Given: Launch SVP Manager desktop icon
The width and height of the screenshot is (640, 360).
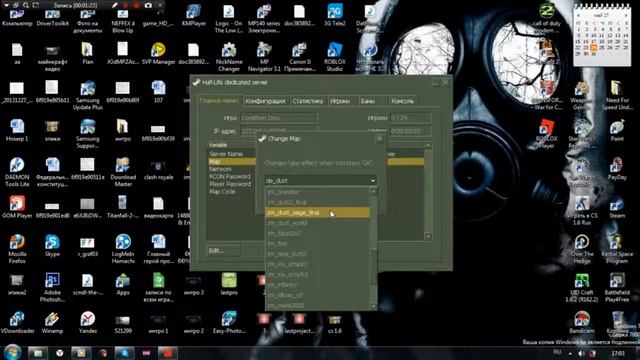Looking at the screenshot, I should 158,54.
